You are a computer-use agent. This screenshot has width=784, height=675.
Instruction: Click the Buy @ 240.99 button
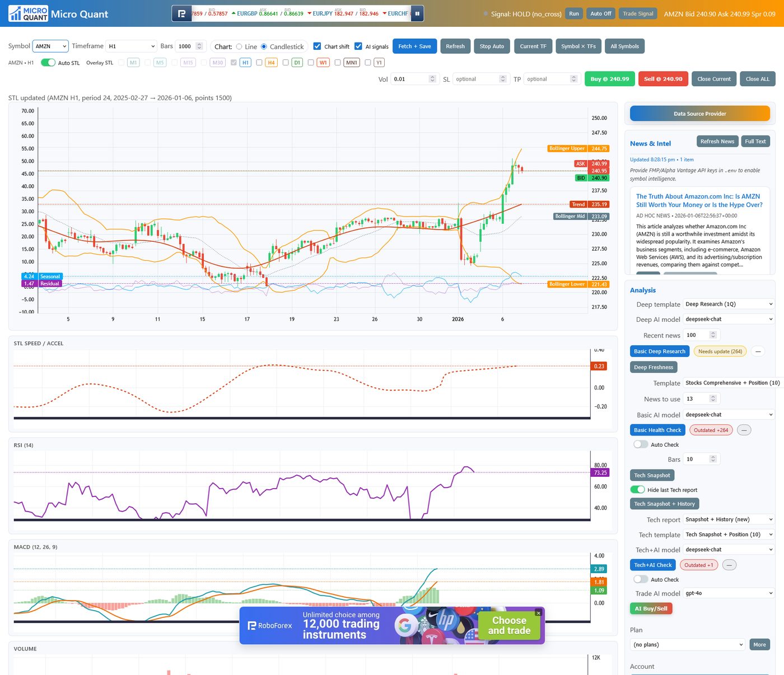point(610,79)
